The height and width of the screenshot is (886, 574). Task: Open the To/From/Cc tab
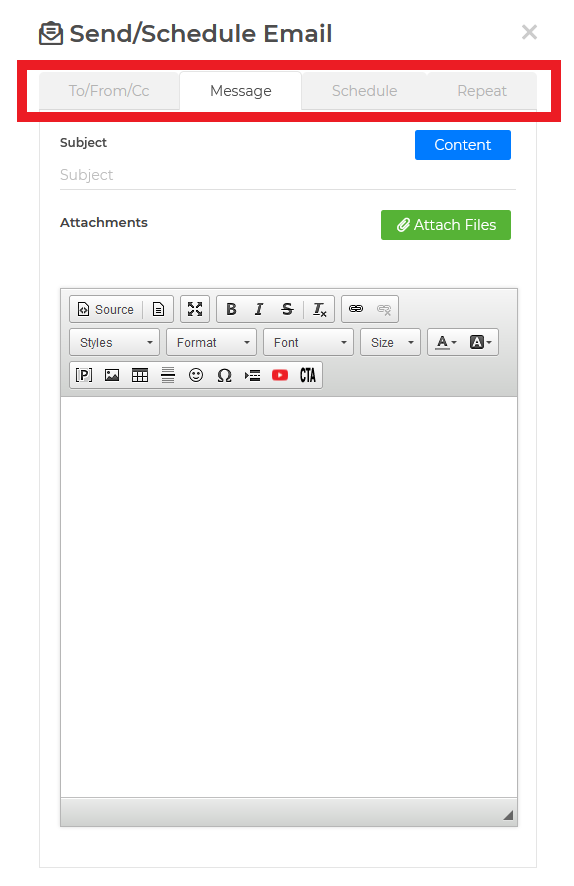click(109, 91)
